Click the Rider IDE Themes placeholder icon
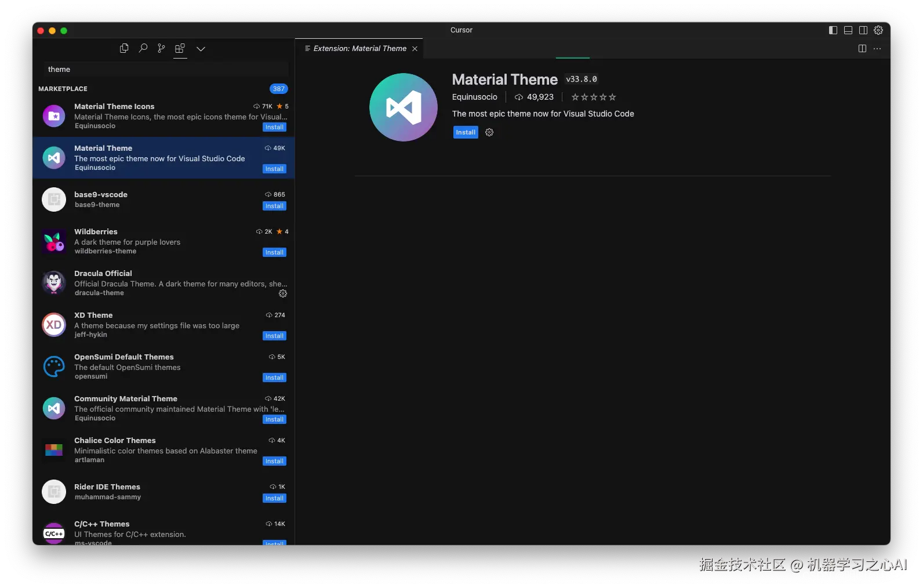 54,492
